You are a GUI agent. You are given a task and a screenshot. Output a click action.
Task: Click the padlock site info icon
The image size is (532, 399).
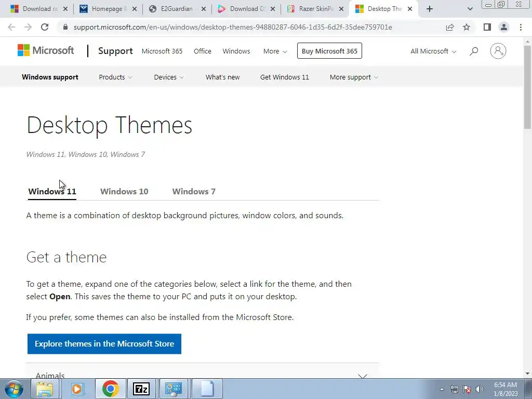point(65,27)
